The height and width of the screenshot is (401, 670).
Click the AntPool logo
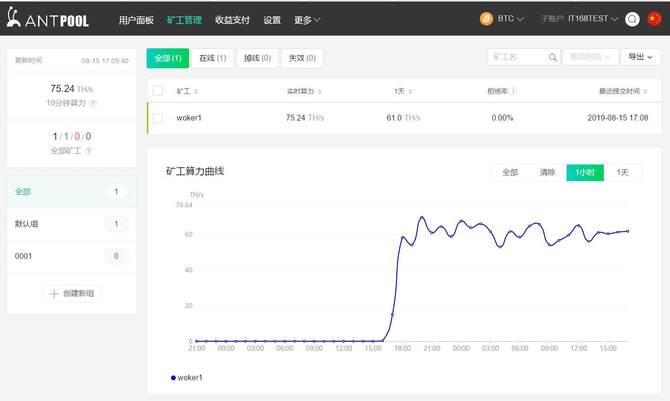(47, 18)
